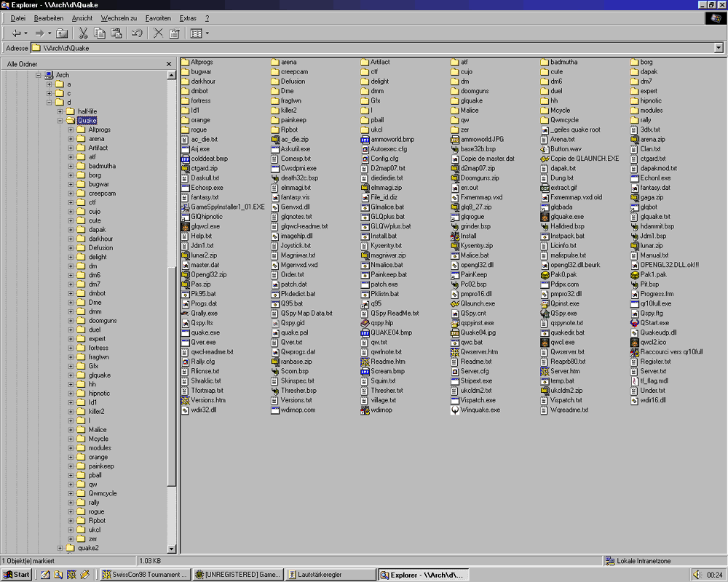Click the Cut scissors toolbar icon
This screenshot has width=728, height=582.
83,33
